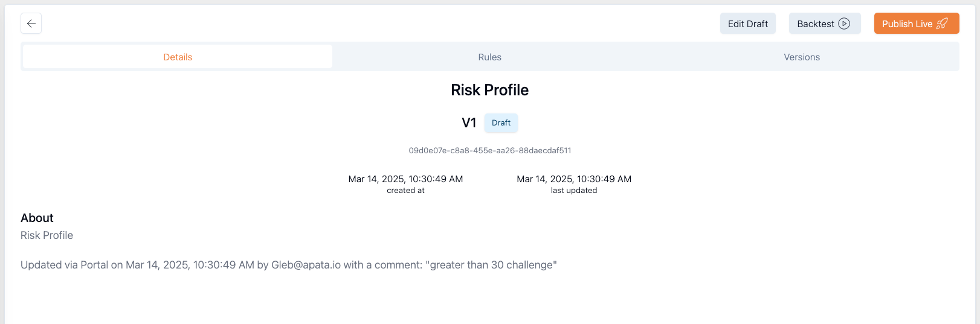Screen dimensions: 980x324
Task: Click the back arrow icon
Action: (x=31, y=24)
